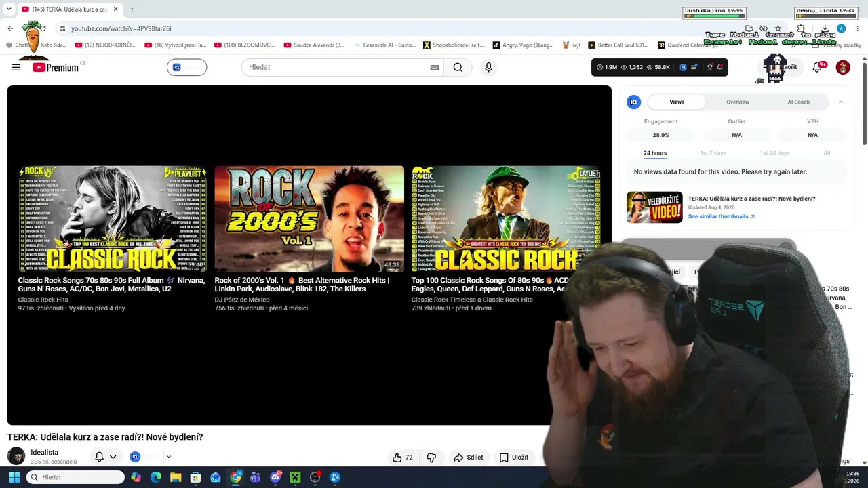Dislike the video
The height and width of the screenshot is (488, 868).
[x=431, y=457]
